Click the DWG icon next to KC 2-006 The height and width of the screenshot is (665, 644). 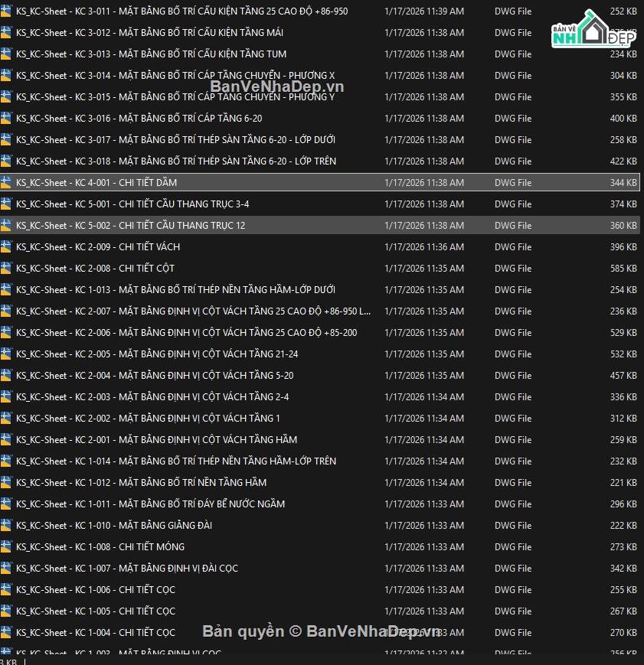tap(6, 332)
